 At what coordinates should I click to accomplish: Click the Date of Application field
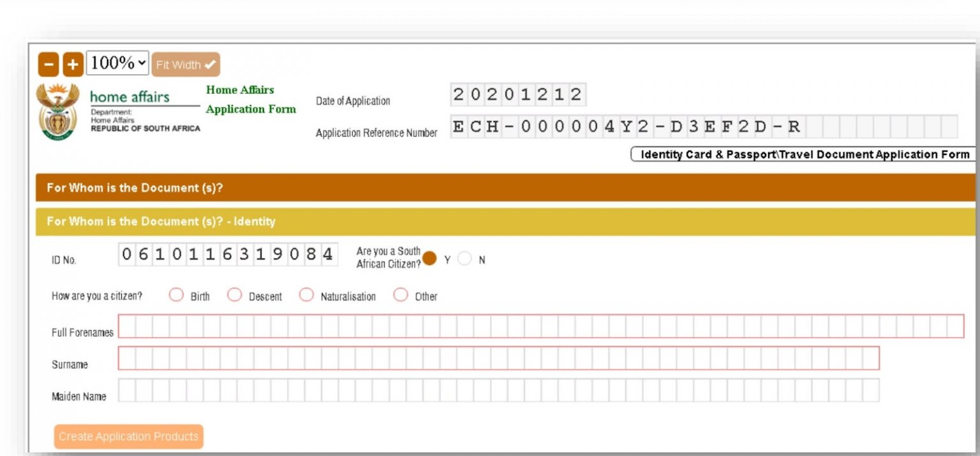(x=517, y=95)
